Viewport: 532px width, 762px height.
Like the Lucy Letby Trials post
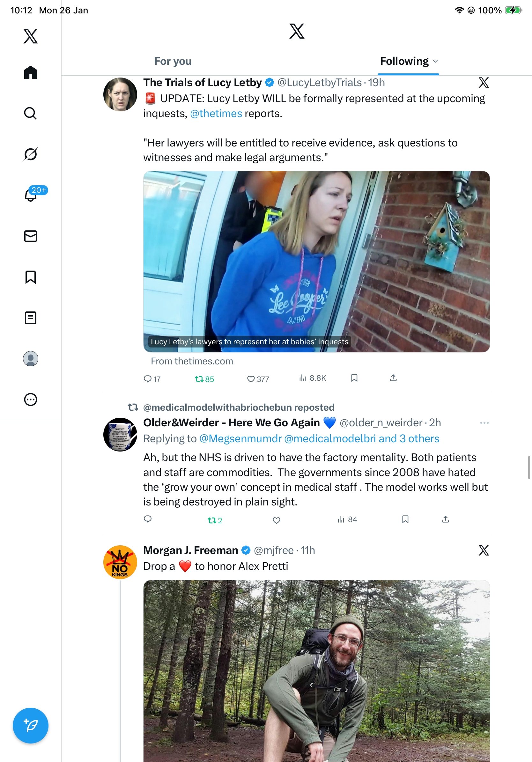(x=251, y=379)
